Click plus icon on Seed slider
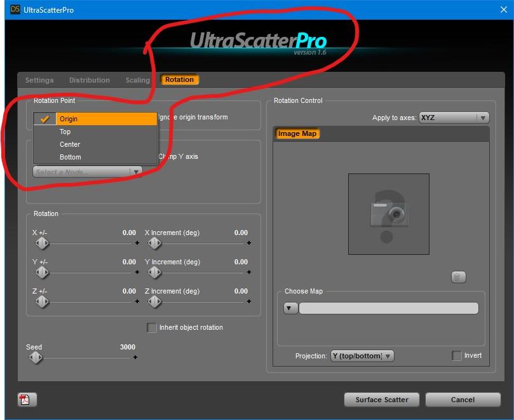Image resolution: width=514 pixels, height=420 pixels. point(135,357)
